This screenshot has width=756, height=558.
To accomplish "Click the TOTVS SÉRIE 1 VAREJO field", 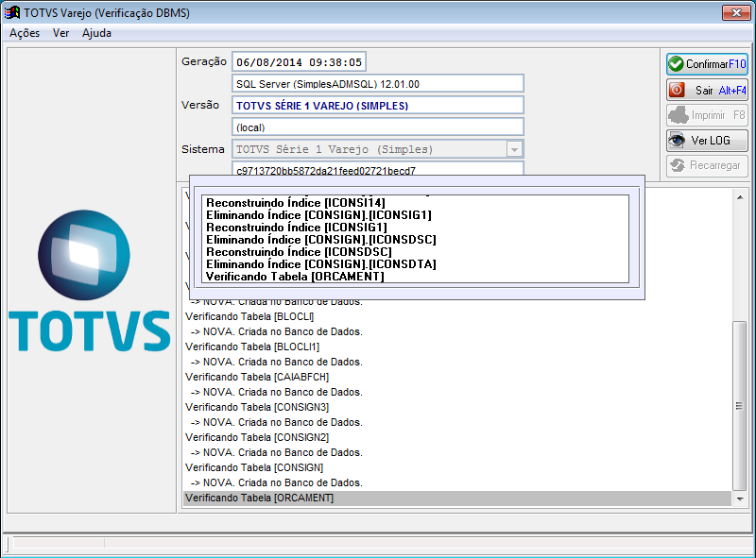I will tap(377, 106).
